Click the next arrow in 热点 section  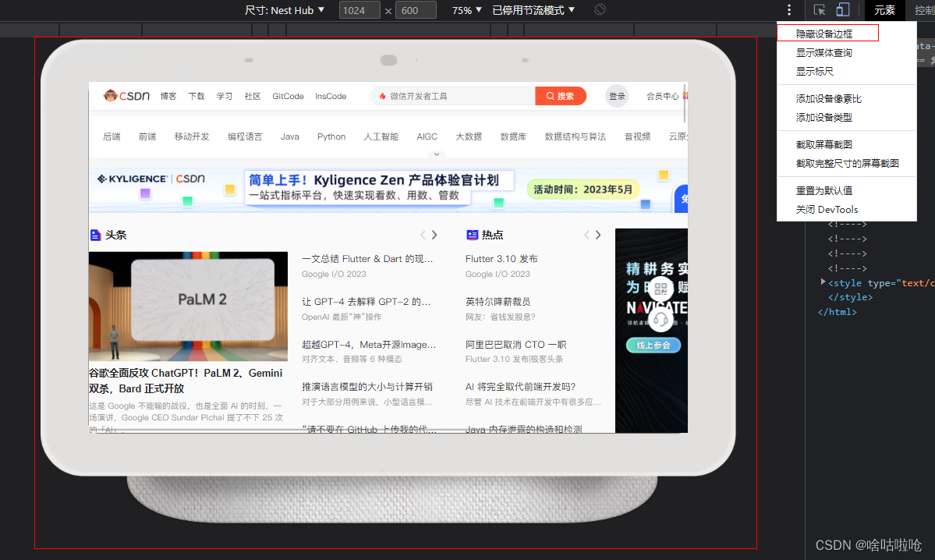click(x=598, y=235)
